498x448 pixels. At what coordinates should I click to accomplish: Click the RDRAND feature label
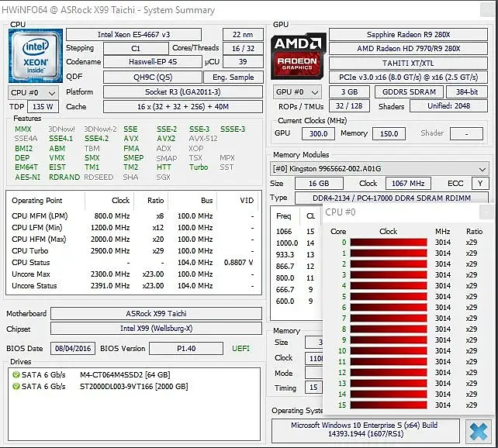pyautogui.click(x=64, y=177)
